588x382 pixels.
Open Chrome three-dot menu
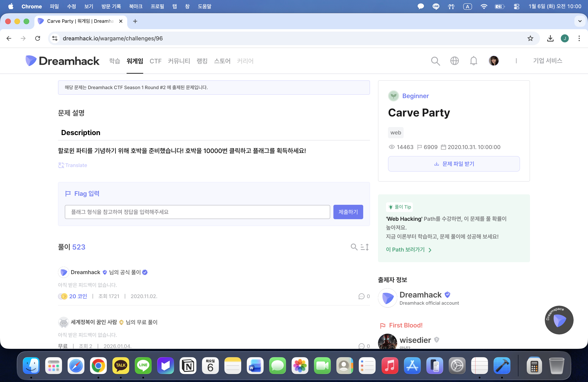pos(579,38)
